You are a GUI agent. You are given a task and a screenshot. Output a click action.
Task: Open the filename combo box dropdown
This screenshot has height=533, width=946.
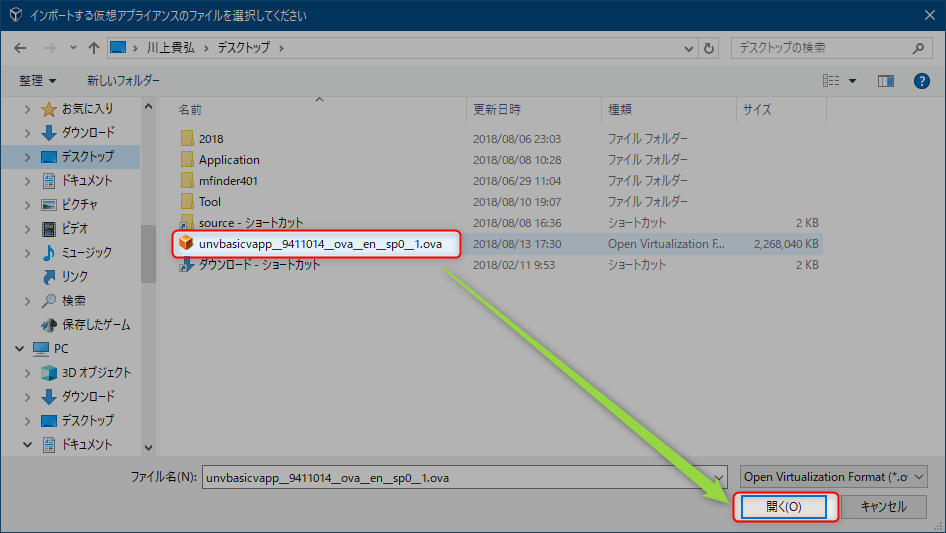(719, 477)
